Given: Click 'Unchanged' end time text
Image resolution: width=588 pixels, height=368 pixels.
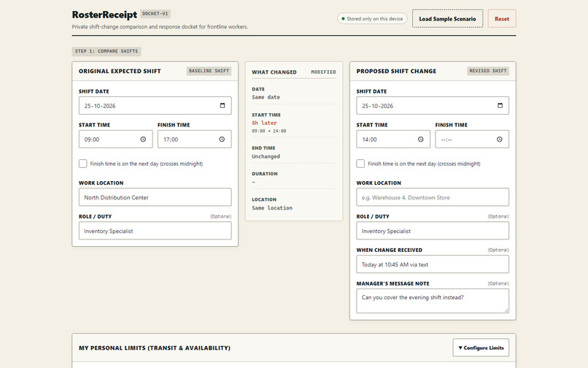Looking at the screenshot, I should coord(266,156).
